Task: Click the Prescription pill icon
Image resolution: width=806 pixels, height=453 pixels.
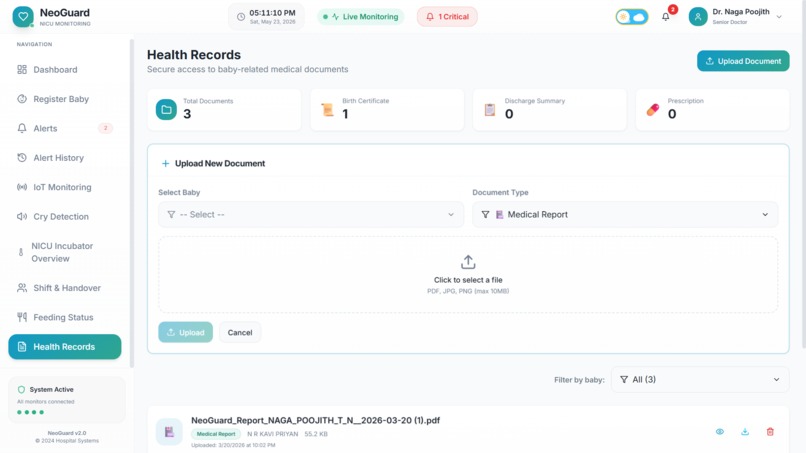Action: [x=653, y=110]
